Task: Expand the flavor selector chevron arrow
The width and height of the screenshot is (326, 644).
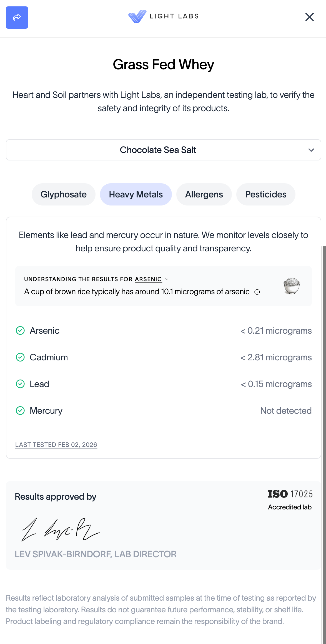Action: pos(311,150)
